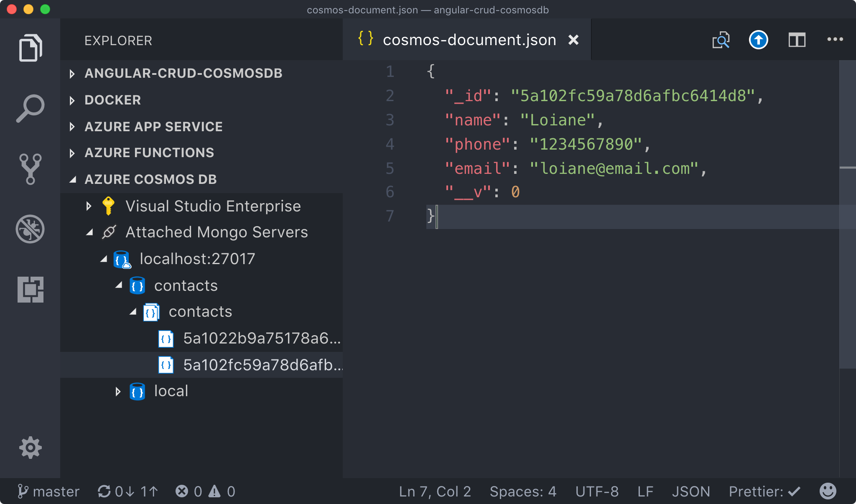The height and width of the screenshot is (504, 856).
Task: Open the search/find changes editor icon
Action: click(x=721, y=40)
